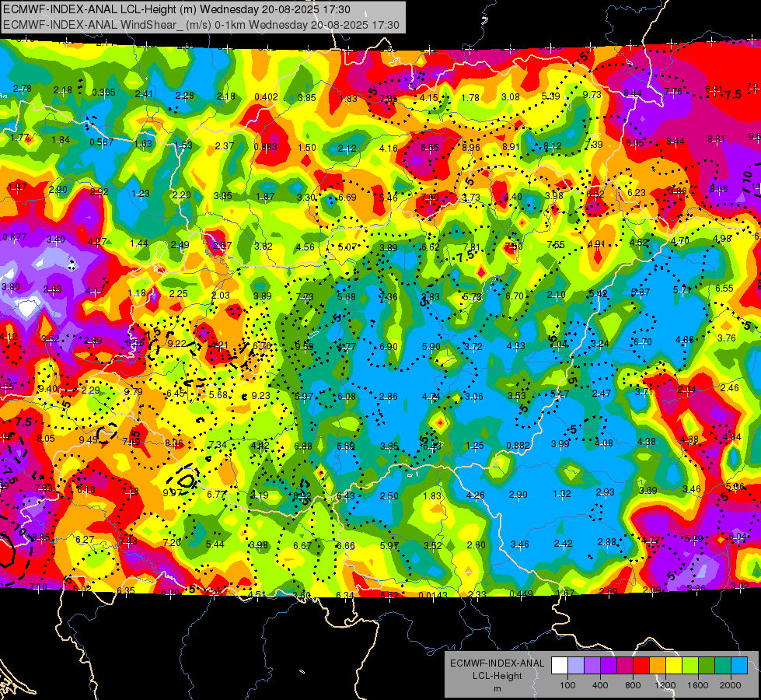Click the sky blue legend swatch
The image size is (761, 700).
point(739,665)
